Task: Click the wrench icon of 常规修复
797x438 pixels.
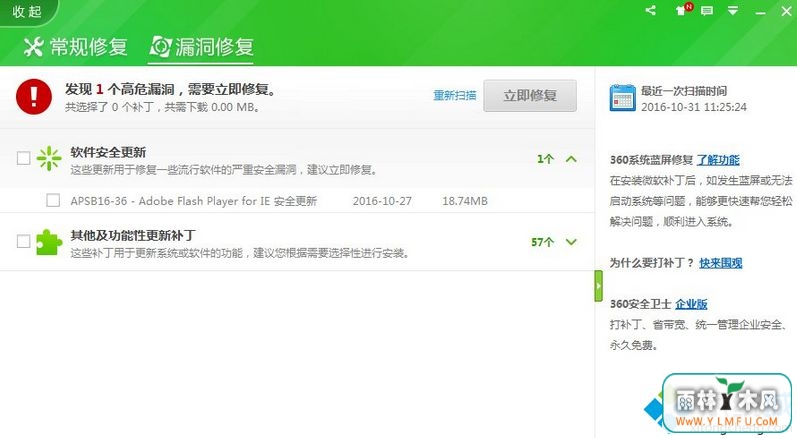Action: [x=34, y=47]
